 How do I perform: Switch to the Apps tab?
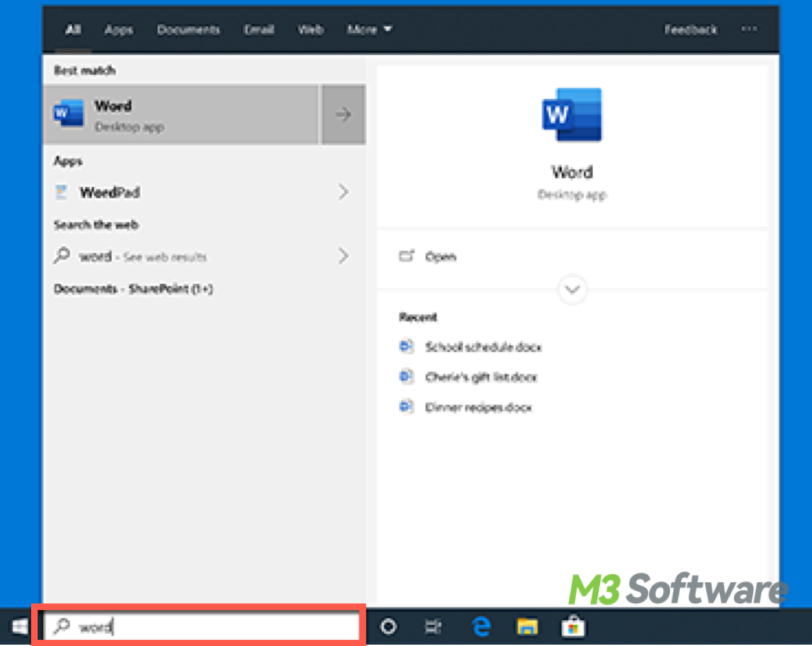pos(118,30)
